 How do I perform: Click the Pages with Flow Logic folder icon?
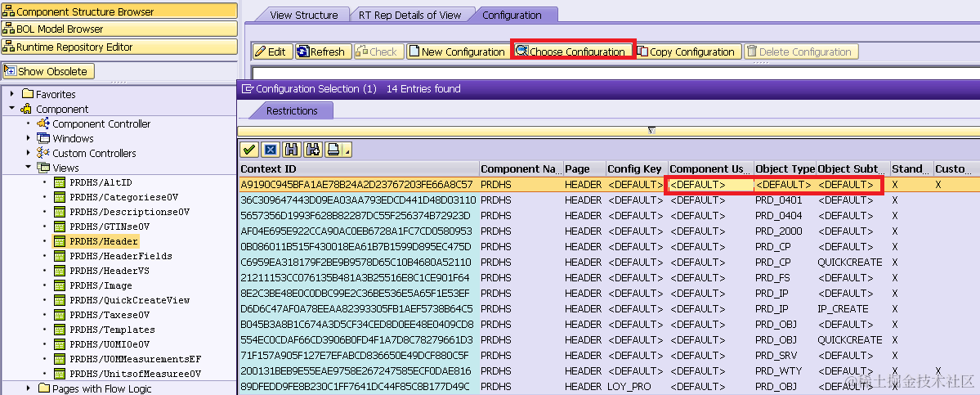[x=43, y=388]
